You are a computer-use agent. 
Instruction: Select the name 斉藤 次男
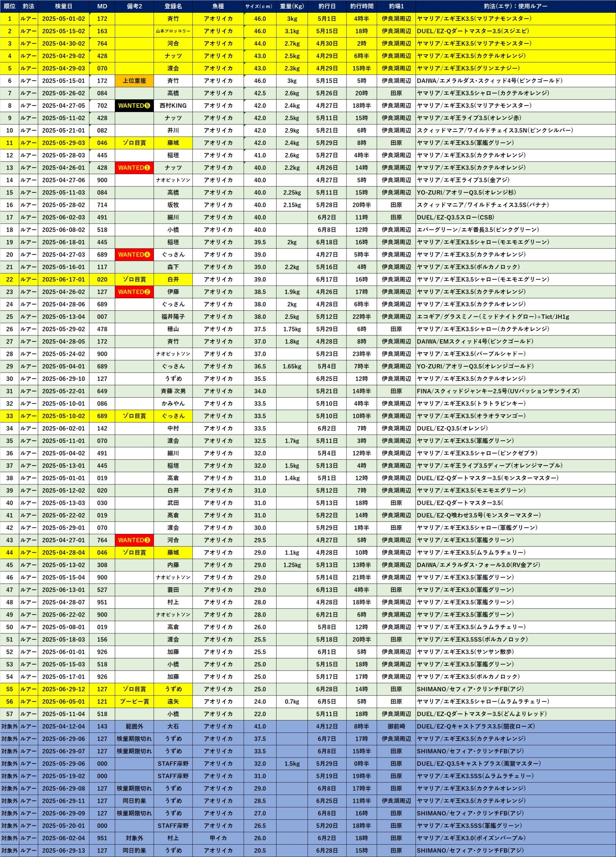[x=173, y=391]
